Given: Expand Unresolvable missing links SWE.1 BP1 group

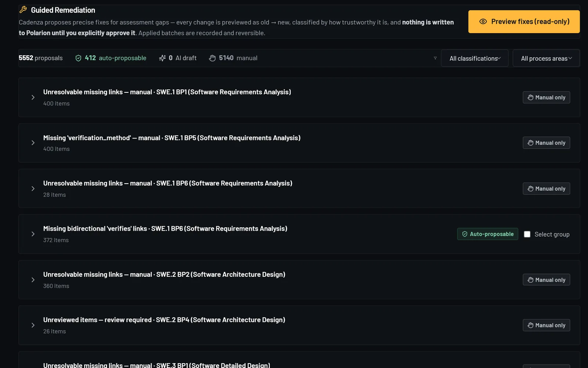Looking at the screenshot, I should point(33,98).
